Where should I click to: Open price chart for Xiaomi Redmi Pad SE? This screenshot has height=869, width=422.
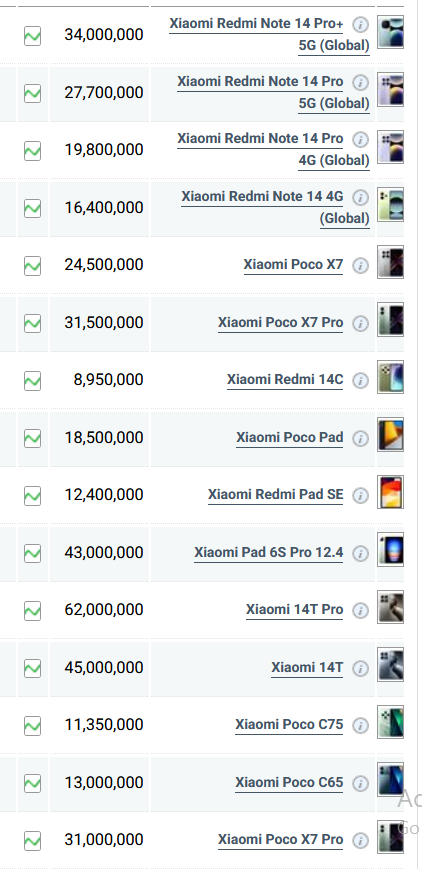pyautogui.click(x=32, y=496)
